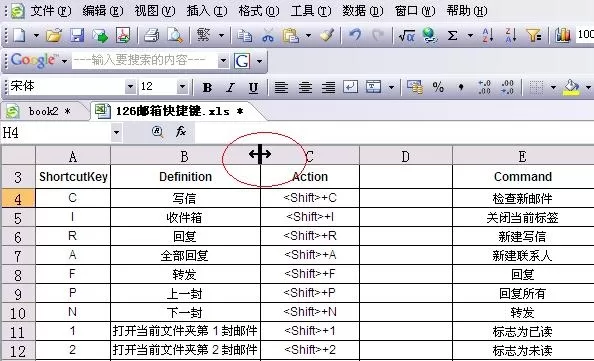Toggle Italic formatting
The width and height of the screenshot is (594, 361).
click(x=230, y=88)
